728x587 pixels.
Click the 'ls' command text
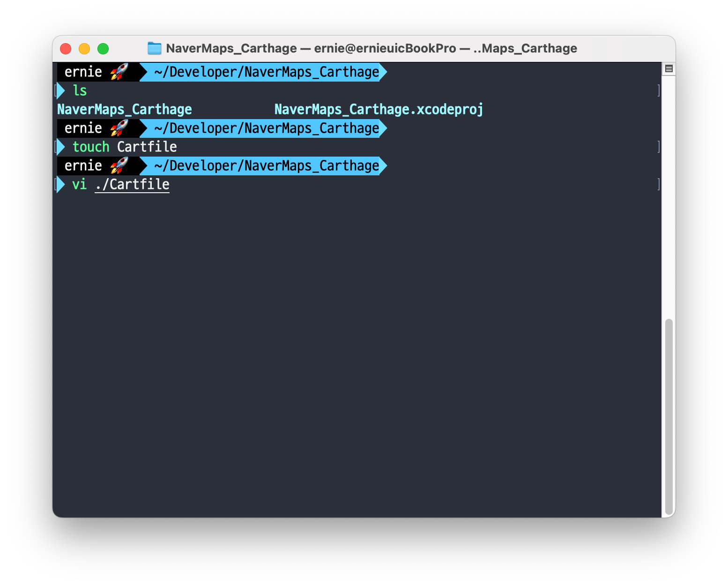tap(80, 90)
